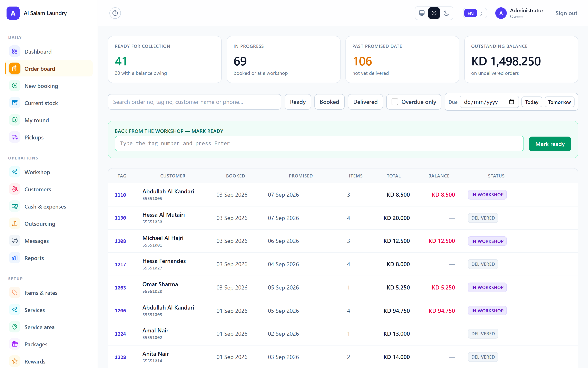The width and height of the screenshot is (588, 368).
Task: Enable dark mode moon icon
Action: tap(446, 13)
